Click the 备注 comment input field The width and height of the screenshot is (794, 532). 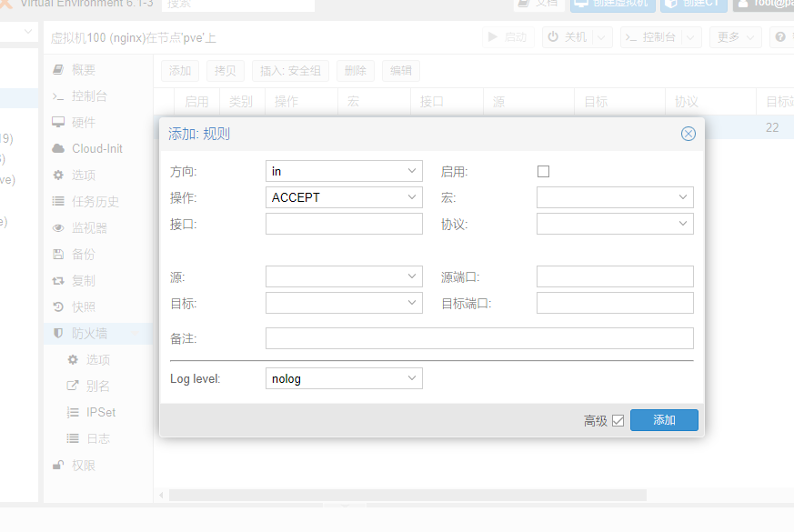pyautogui.click(x=479, y=338)
